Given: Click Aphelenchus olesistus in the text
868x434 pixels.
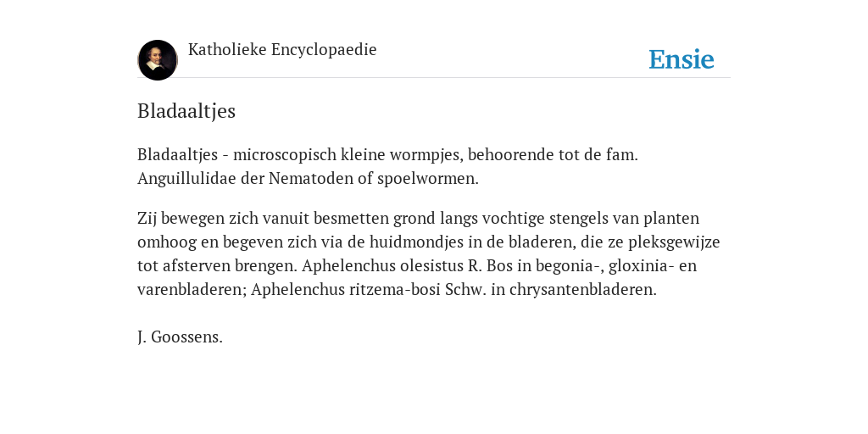Looking at the screenshot, I should (382, 266).
